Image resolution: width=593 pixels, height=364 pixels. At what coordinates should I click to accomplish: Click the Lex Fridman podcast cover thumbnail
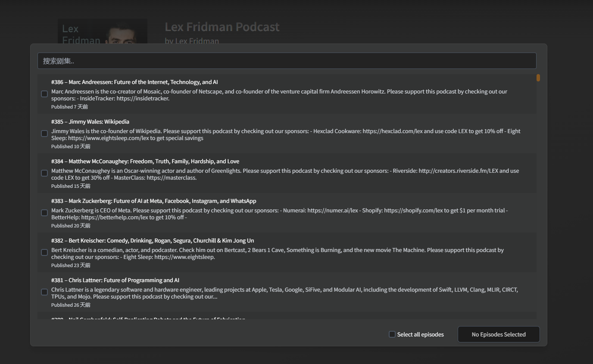103,31
